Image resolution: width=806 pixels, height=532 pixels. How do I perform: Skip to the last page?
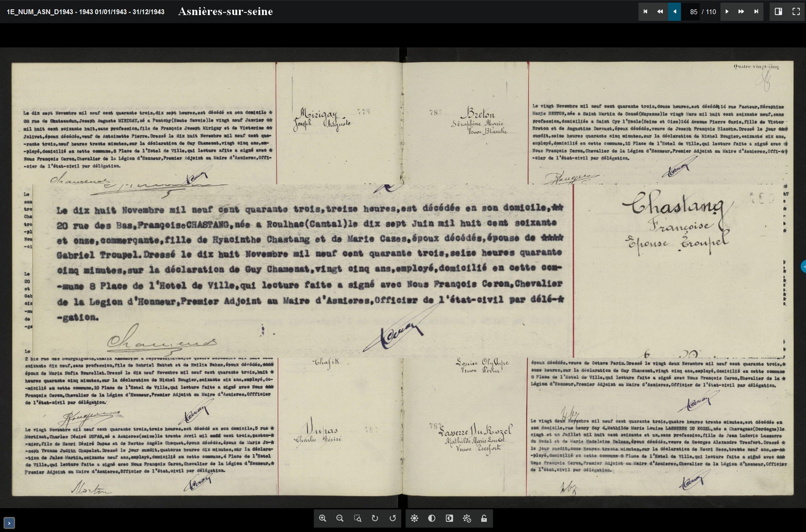point(756,12)
